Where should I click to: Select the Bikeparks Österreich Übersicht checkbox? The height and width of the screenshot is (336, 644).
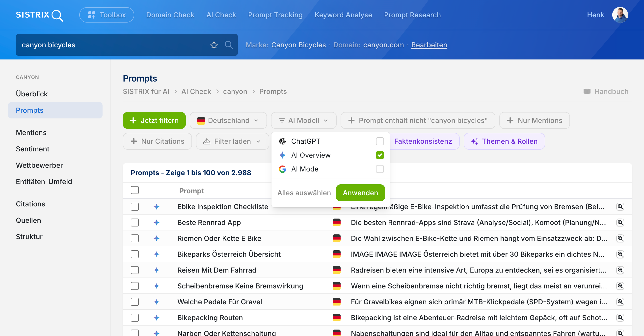(x=134, y=254)
